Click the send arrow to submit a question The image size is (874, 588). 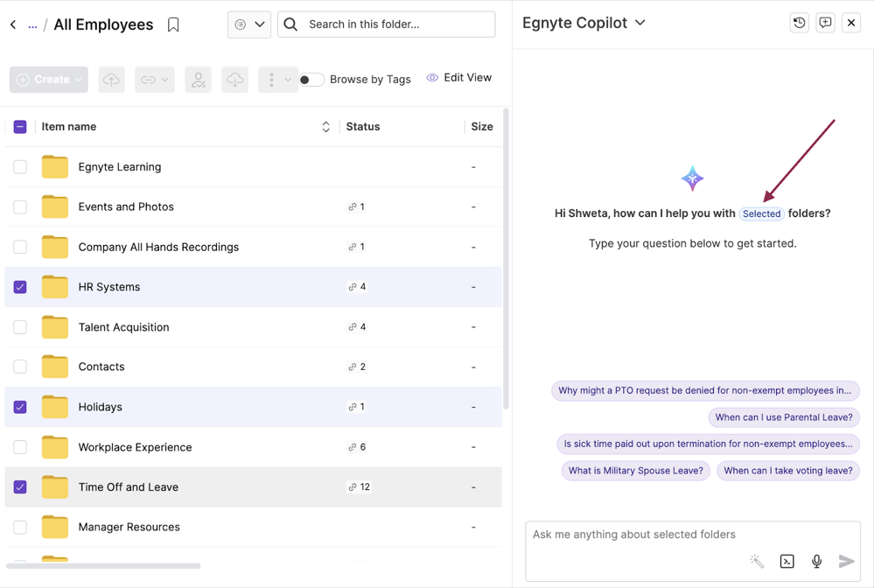[x=846, y=561]
